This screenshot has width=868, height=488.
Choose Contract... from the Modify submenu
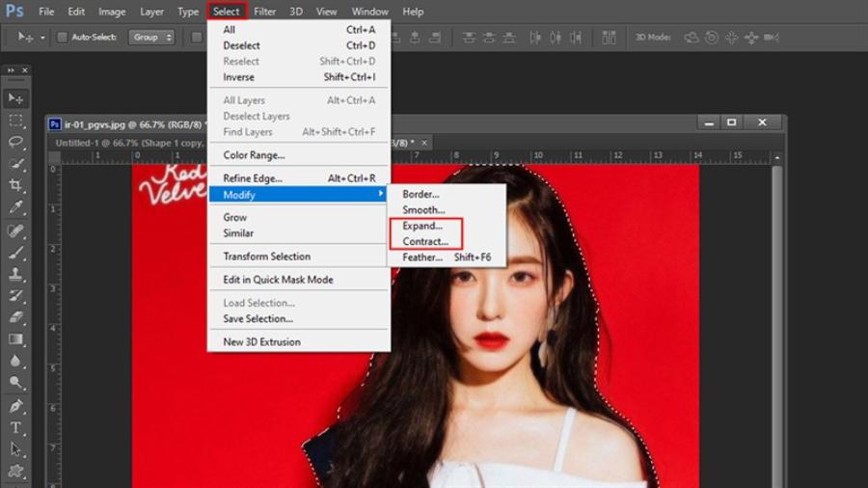(x=425, y=241)
